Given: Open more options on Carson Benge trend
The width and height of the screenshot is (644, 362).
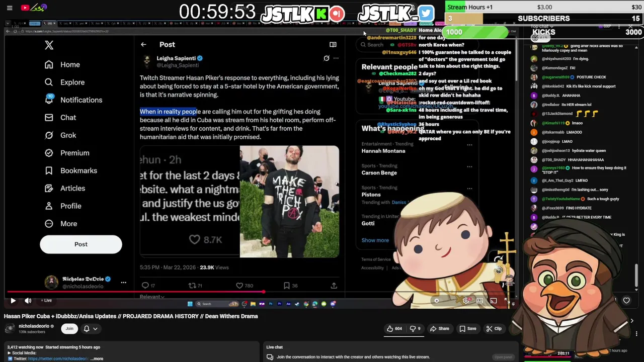Looking at the screenshot, I should (x=469, y=166).
